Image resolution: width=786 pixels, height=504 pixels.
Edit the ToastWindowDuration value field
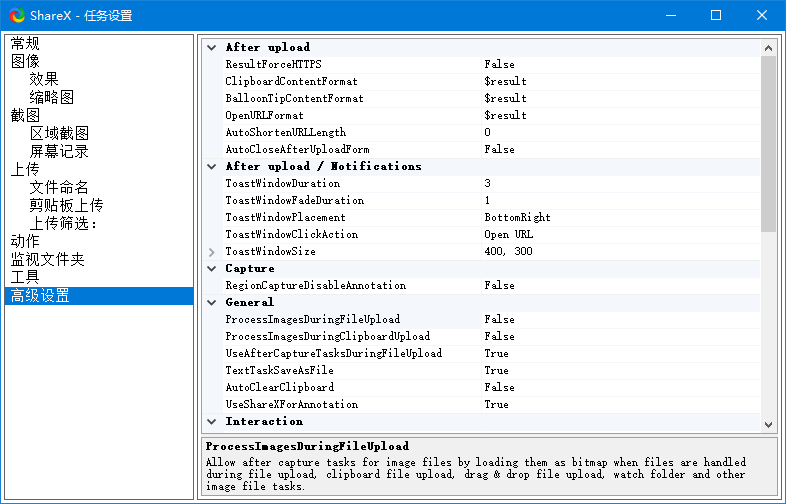(x=621, y=184)
